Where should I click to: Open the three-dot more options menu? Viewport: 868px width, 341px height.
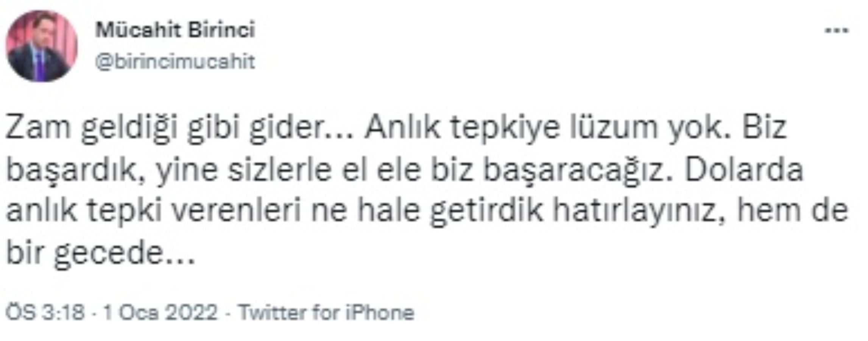coord(837,31)
